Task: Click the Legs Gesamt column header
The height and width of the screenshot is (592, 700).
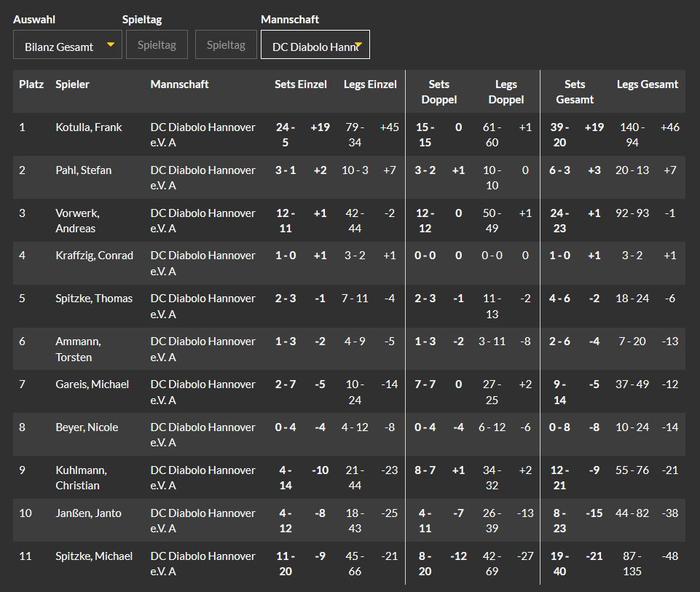Action: [648, 84]
